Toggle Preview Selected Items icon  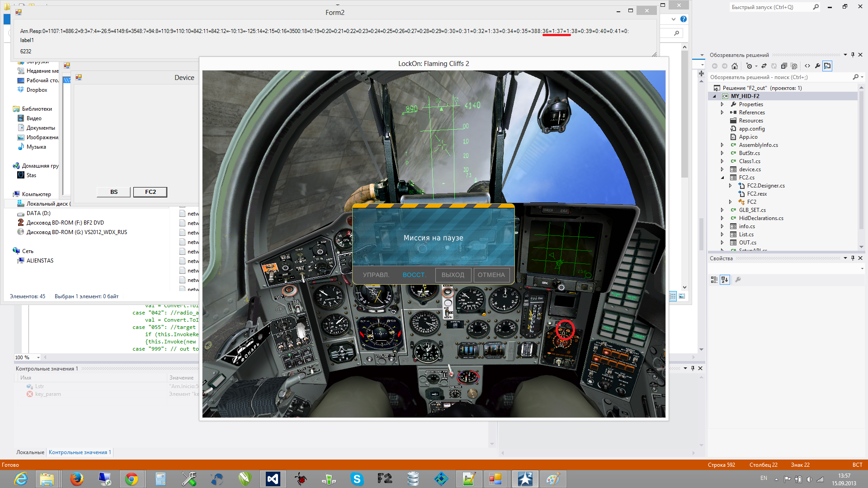click(x=827, y=66)
